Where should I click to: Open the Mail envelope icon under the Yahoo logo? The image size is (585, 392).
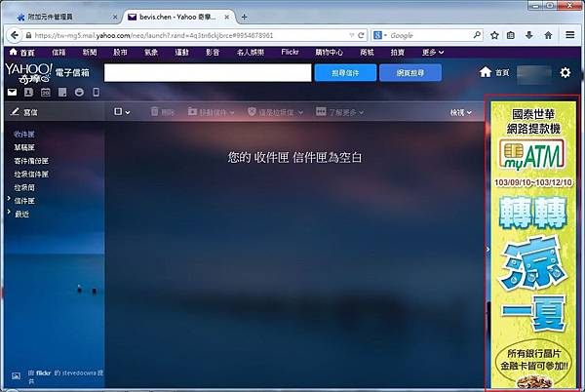tap(12, 92)
